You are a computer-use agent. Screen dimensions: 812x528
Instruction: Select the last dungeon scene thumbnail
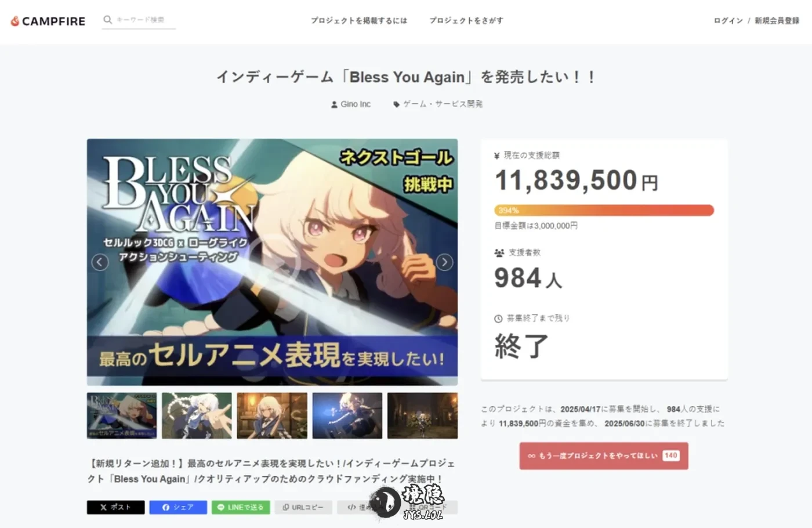coord(422,415)
